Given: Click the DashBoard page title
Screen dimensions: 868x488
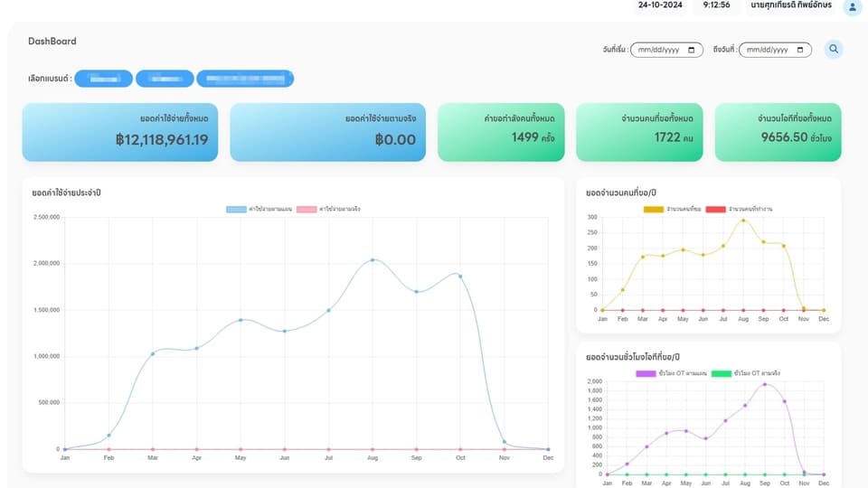Looking at the screenshot, I should point(52,41).
